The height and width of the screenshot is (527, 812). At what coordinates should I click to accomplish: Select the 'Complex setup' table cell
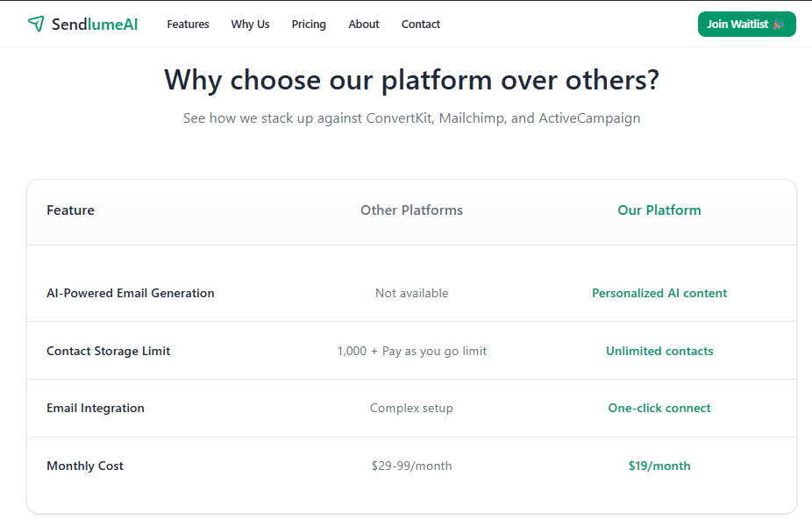pos(411,408)
